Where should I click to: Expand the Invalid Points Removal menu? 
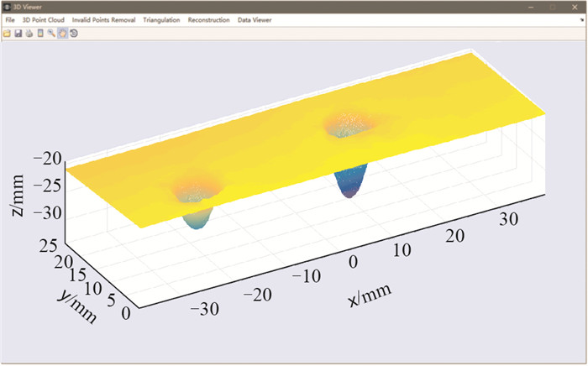tap(104, 19)
